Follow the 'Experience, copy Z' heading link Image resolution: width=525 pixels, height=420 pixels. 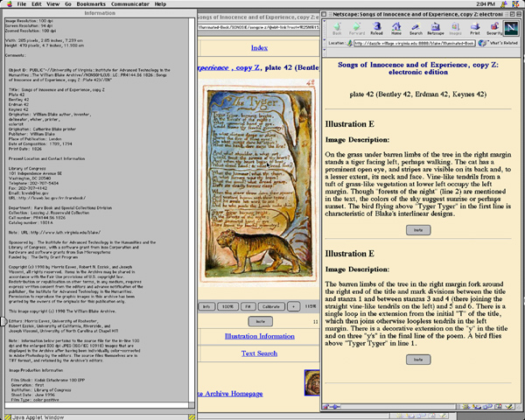tap(228, 67)
